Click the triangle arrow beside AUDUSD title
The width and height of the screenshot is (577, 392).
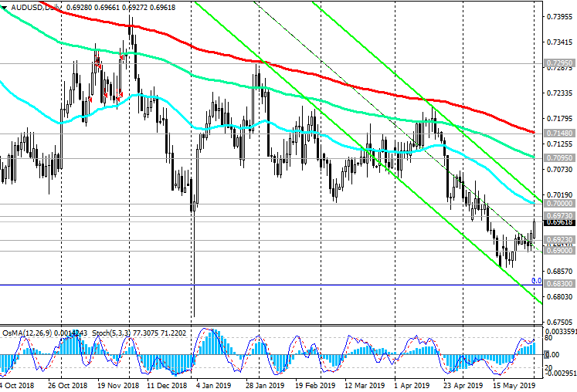(4, 8)
